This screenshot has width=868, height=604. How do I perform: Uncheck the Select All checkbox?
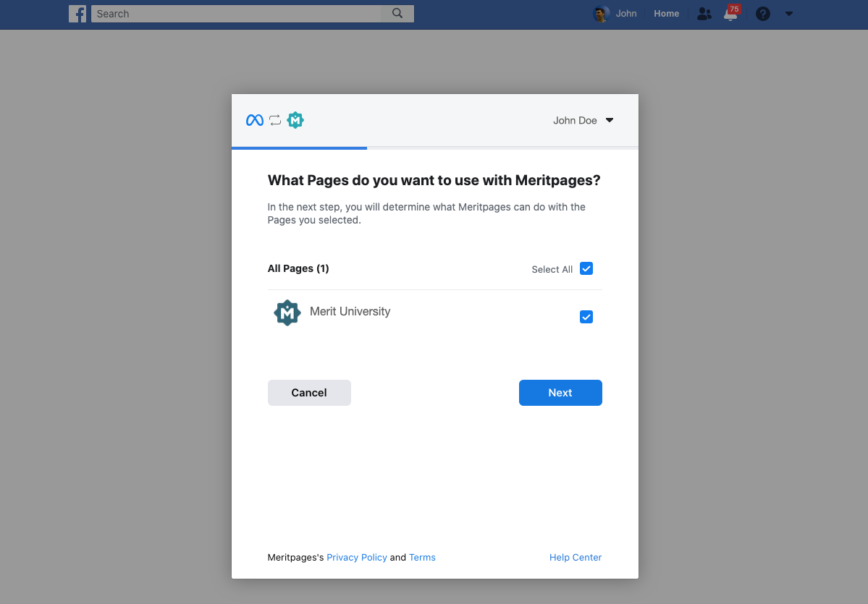point(586,269)
